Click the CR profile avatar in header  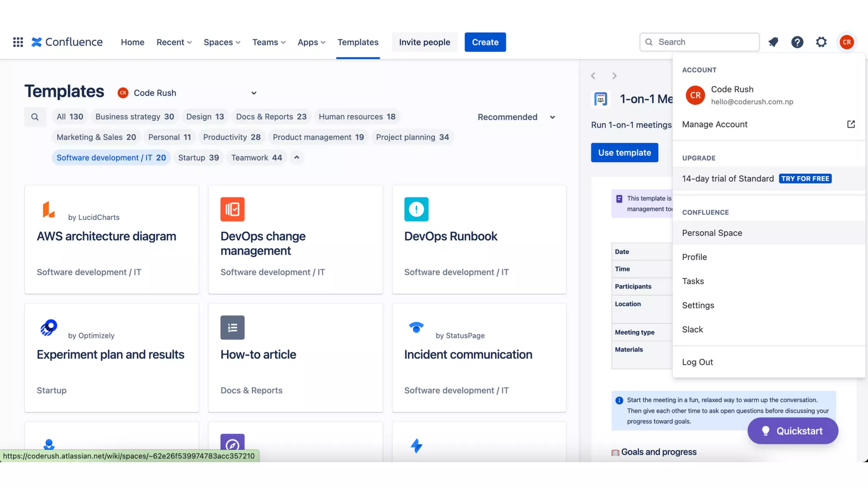point(846,42)
